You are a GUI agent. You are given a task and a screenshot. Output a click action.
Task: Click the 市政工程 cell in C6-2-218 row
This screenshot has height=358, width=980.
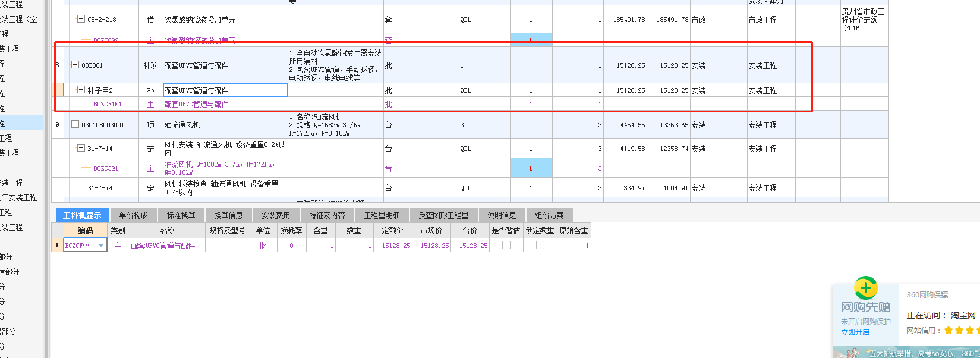pos(771,20)
